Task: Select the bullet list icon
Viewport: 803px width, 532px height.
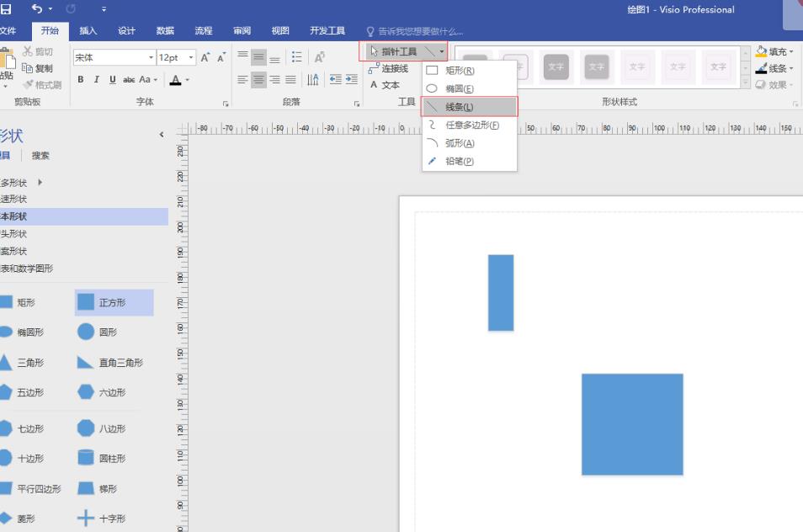Action: [x=297, y=57]
